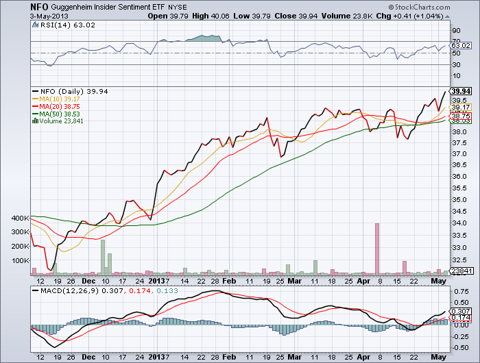Click the boxed 23841 volume axis tag
This screenshot has height=363, width=480.
[461, 271]
